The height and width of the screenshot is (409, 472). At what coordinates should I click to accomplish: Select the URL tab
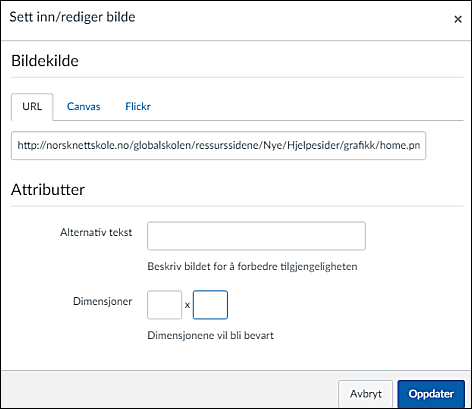click(32, 107)
